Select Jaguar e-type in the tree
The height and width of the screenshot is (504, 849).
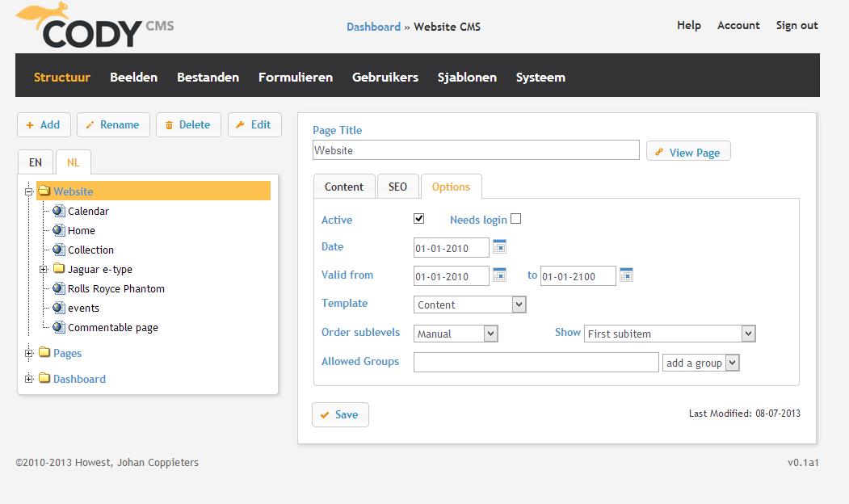pos(99,269)
